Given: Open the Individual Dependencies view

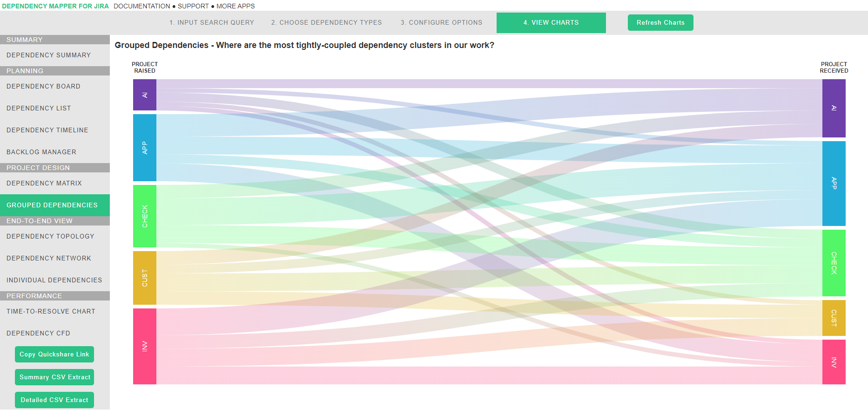Looking at the screenshot, I should click(x=55, y=280).
